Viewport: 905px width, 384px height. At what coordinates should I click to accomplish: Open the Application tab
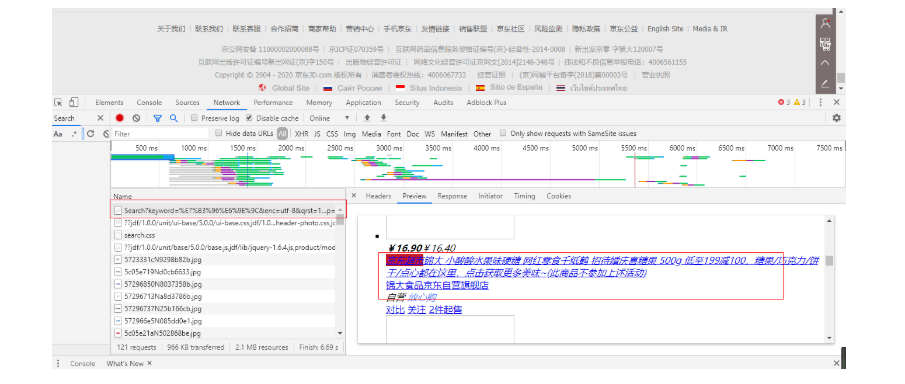coord(363,102)
